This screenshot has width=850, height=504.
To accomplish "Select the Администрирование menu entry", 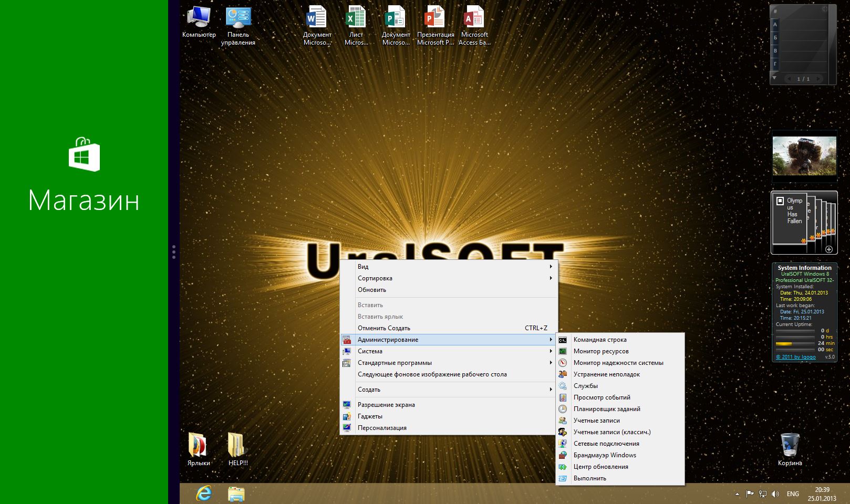I will tap(449, 340).
